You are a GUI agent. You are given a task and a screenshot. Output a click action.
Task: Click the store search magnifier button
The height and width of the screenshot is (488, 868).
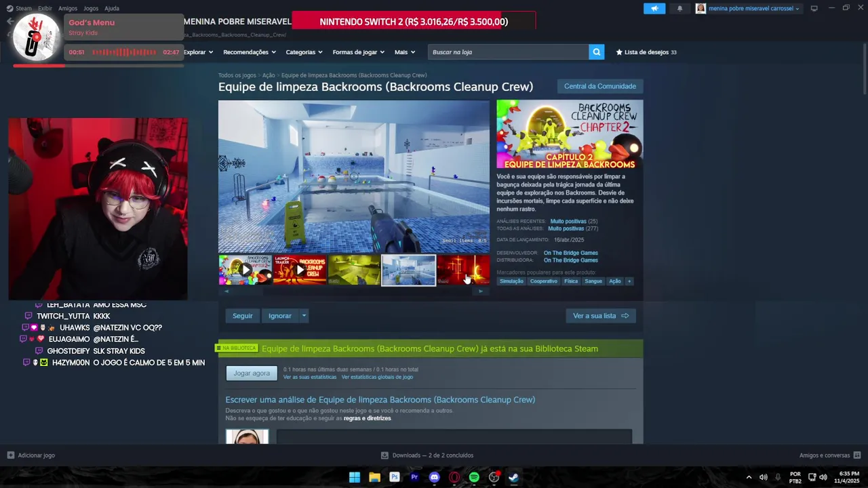click(596, 52)
